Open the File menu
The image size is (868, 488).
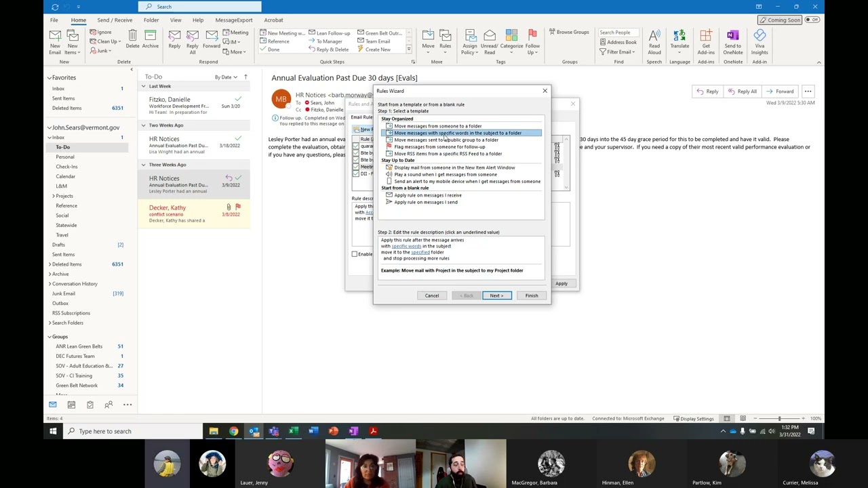(54, 20)
